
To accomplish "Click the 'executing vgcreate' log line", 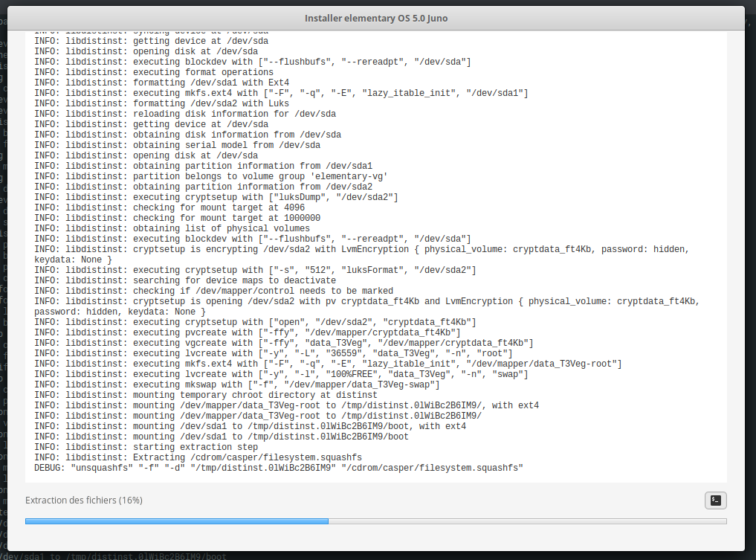I will click(284, 343).
